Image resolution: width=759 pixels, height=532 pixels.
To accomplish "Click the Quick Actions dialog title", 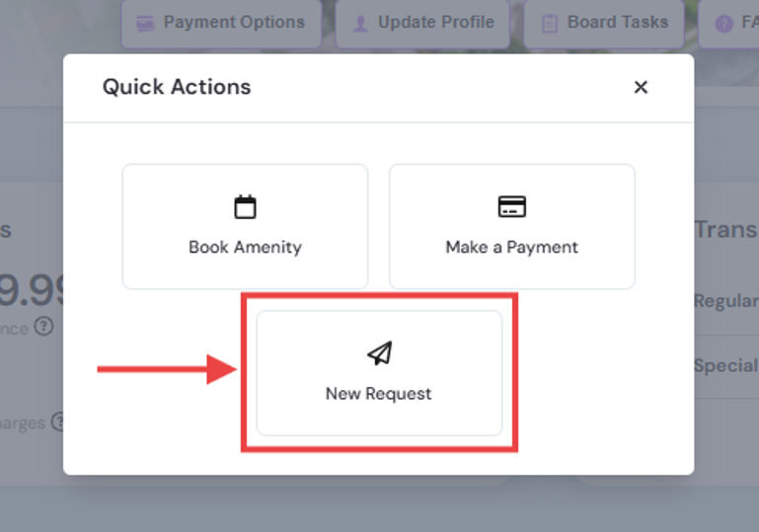I will (177, 87).
